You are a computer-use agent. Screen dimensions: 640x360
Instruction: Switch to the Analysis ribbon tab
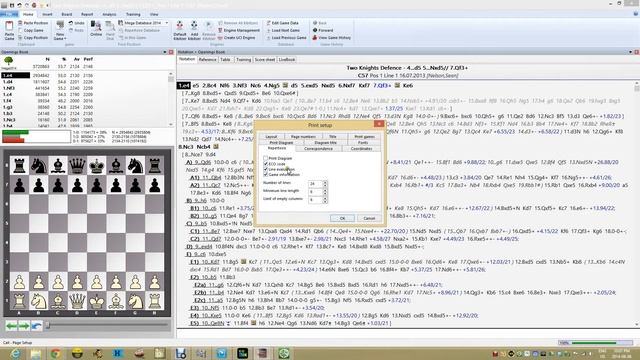pyautogui.click(x=109, y=14)
